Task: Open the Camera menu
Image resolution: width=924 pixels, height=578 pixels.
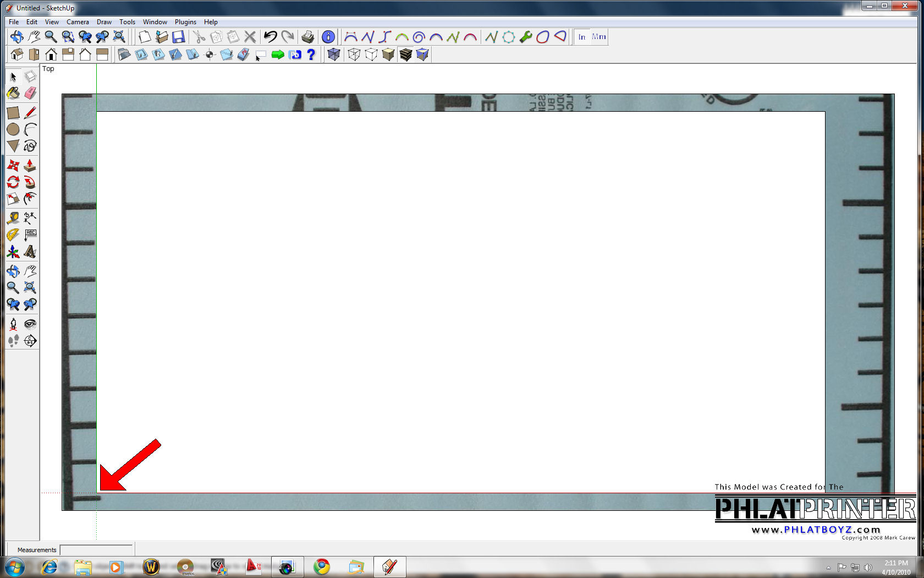Action: (x=78, y=22)
